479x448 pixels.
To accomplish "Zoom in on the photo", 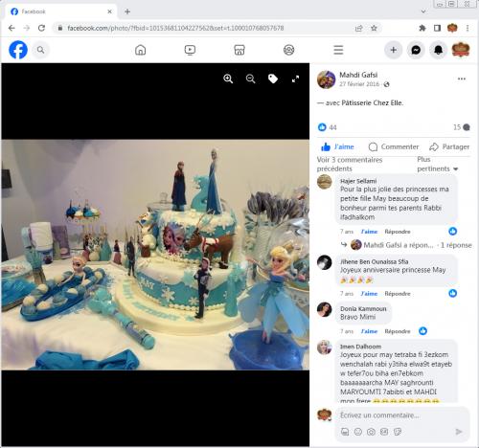I will coord(228,78).
